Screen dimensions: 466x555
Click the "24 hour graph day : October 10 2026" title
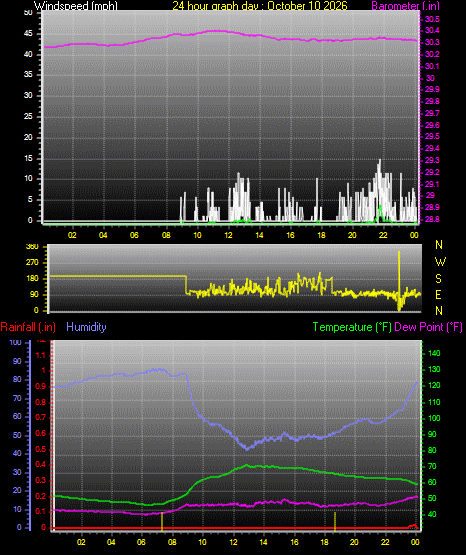pyautogui.click(x=260, y=6)
